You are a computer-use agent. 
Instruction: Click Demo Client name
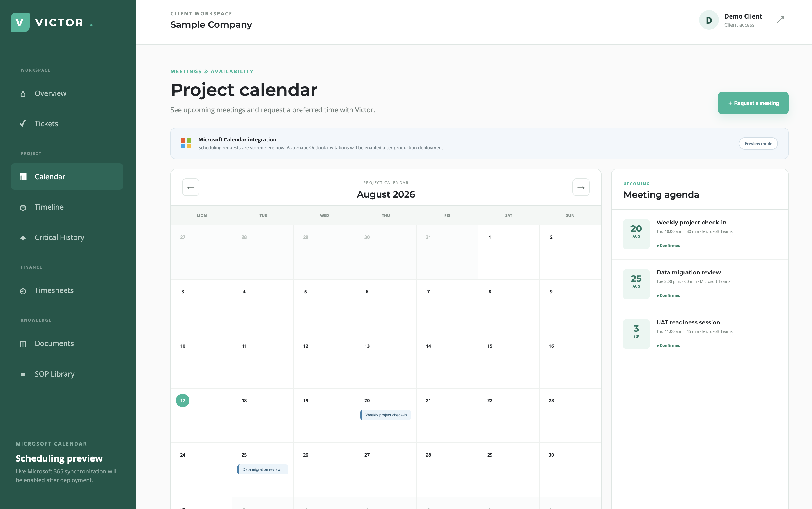point(743,16)
